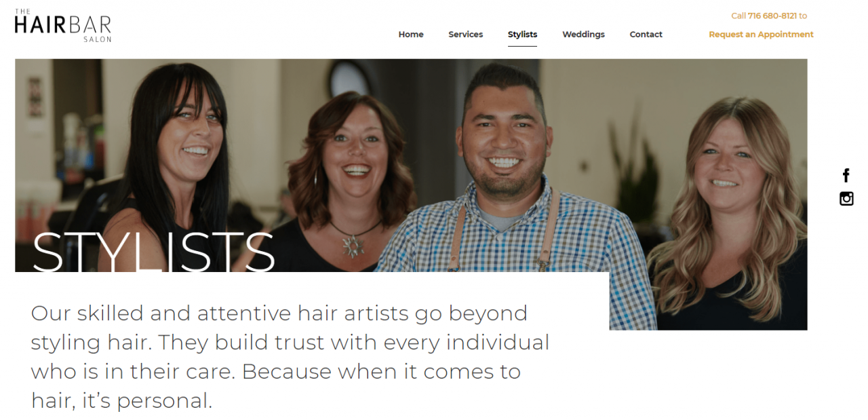Open the Contact page link

click(646, 35)
